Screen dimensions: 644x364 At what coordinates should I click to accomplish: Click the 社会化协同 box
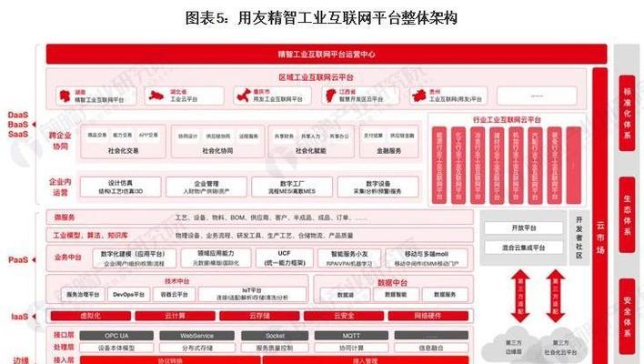217,142
